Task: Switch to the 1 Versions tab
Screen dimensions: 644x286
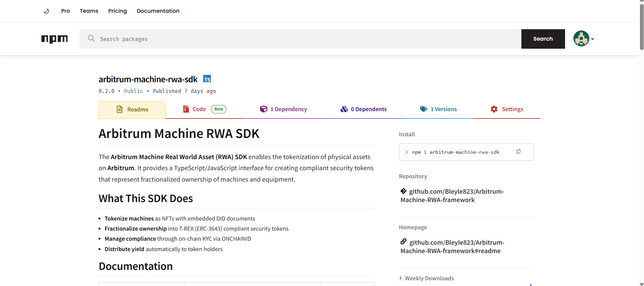Action: click(x=438, y=109)
